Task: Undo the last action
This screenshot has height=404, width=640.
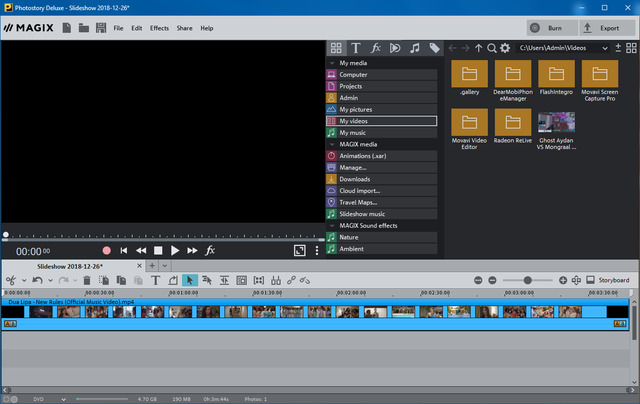Action: click(x=38, y=280)
